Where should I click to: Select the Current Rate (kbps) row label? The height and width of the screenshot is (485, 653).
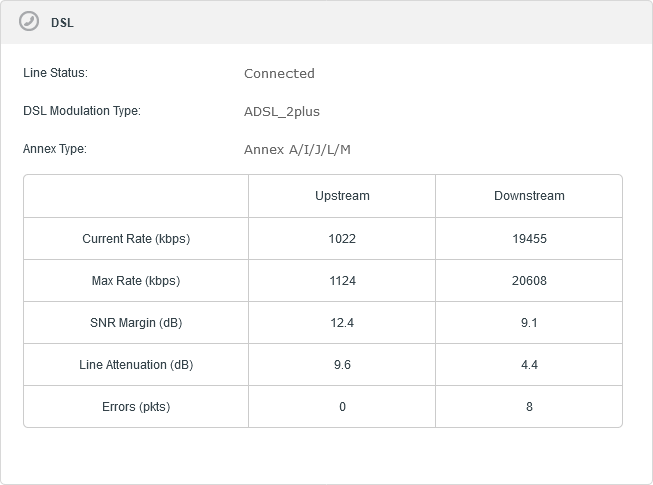(x=136, y=239)
